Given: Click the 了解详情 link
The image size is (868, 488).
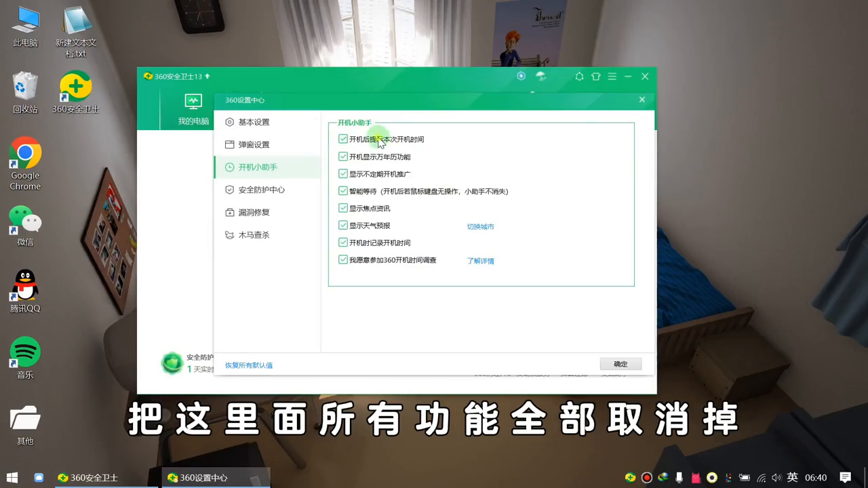Looking at the screenshot, I should pos(480,261).
